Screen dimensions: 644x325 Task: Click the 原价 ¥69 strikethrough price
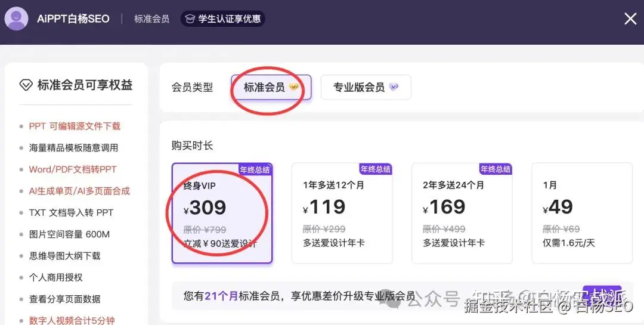tap(561, 229)
